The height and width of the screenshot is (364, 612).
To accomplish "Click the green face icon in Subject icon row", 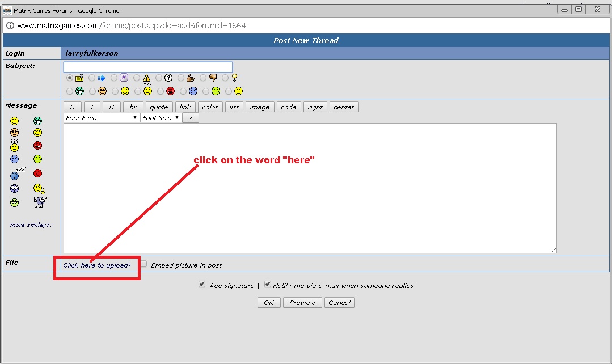I will 216,91.
